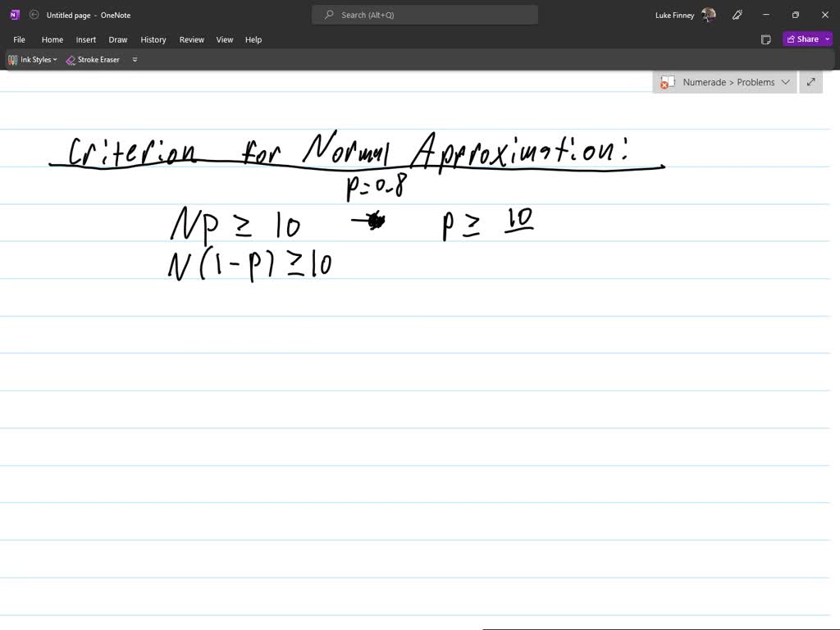Click the Share button
The width and height of the screenshot is (840, 630).
[x=804, y=39]
